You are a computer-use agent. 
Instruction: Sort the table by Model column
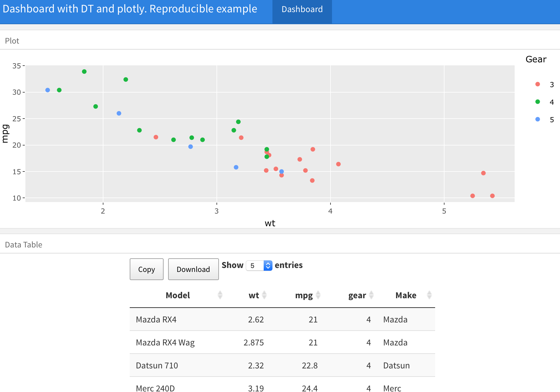[x=178, y=295]
